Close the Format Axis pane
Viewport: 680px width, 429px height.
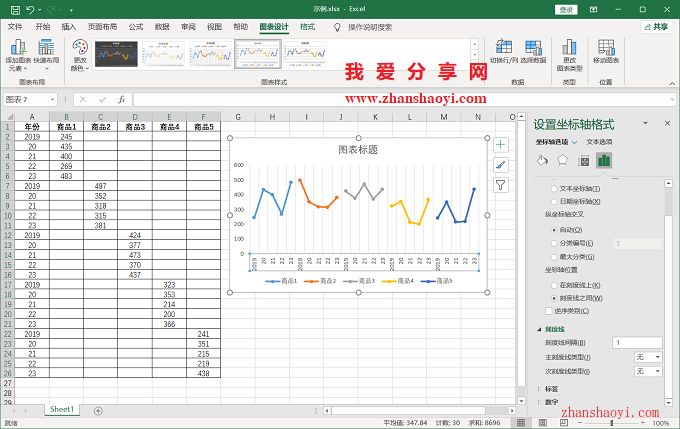tap(667, 123)
